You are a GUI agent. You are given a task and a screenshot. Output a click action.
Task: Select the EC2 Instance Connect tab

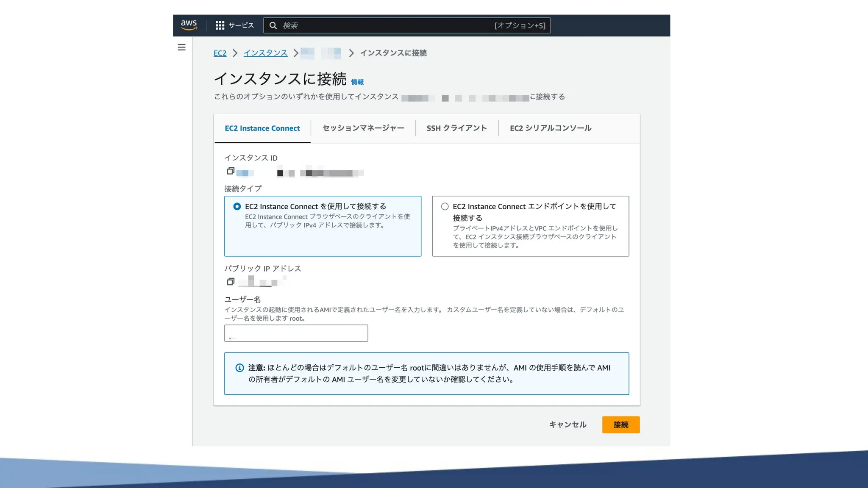pyautogui.click(x=262, y=128)
